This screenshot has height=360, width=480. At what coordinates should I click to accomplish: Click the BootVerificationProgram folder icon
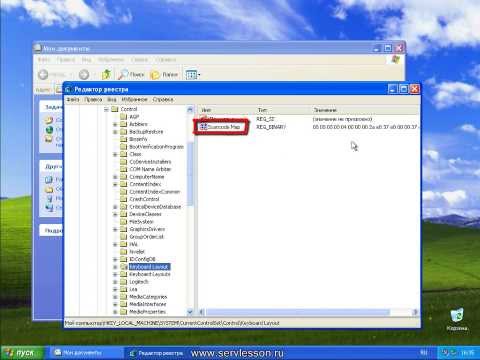(124, 147)
